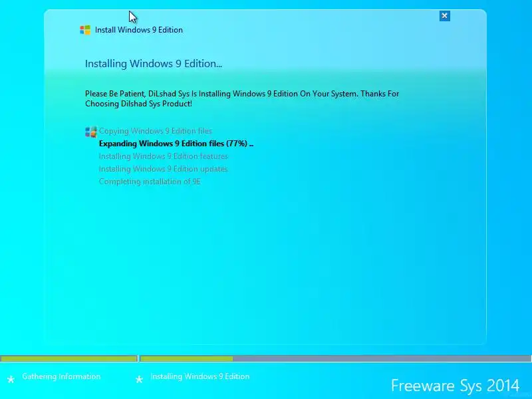The width and height of the screenshot is (532, 399).
Task: Click the logo beside Copying Windows 9 Edition files
Action: pyautogui.click(x=91, y=132)
